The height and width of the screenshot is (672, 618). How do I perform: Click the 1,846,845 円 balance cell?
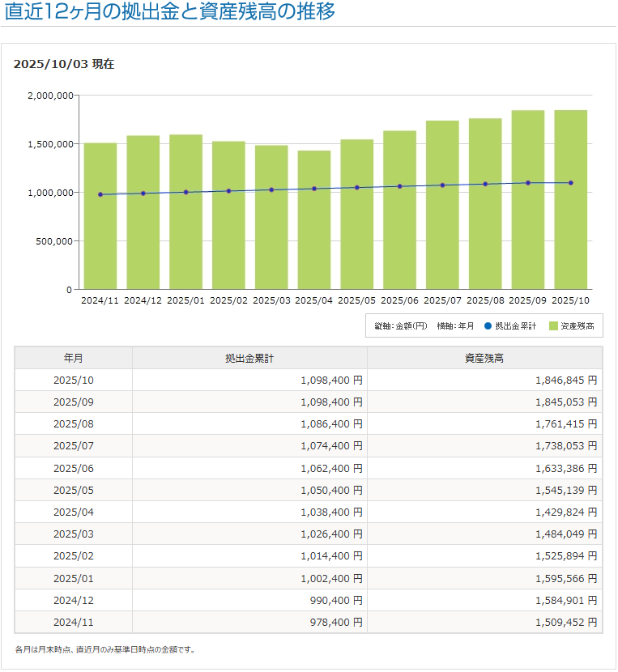point(565,380)
